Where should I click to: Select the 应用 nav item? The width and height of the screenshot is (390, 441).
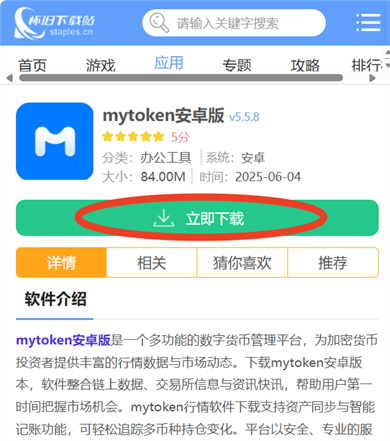point(169,63)
